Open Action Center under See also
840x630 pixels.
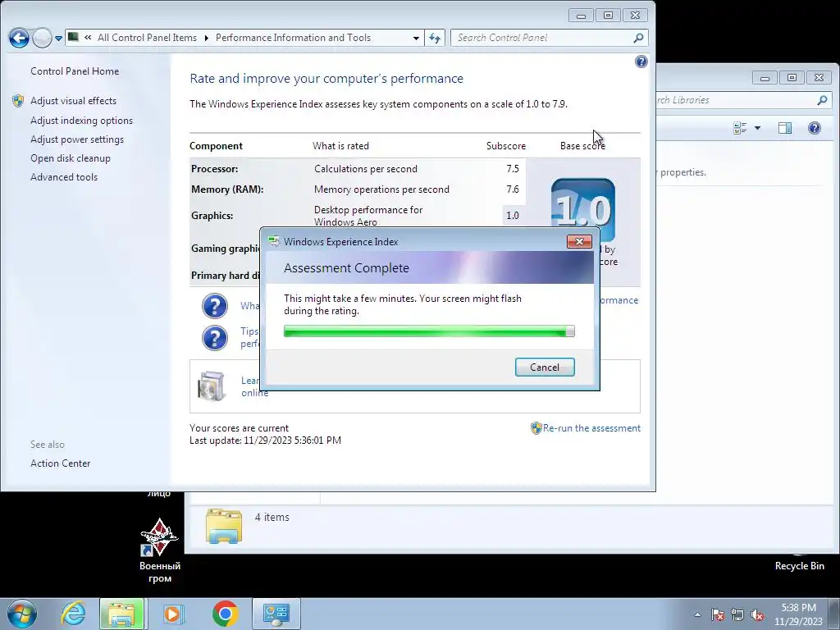point(60,463)
